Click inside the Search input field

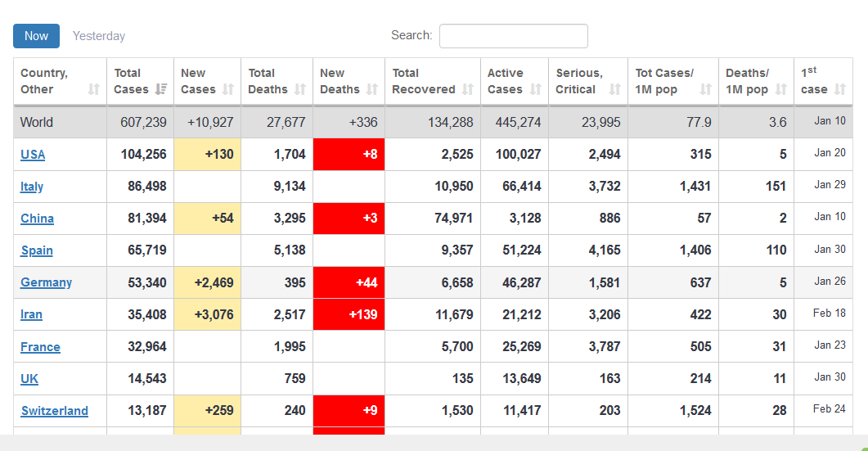click(x=513, y=36)
